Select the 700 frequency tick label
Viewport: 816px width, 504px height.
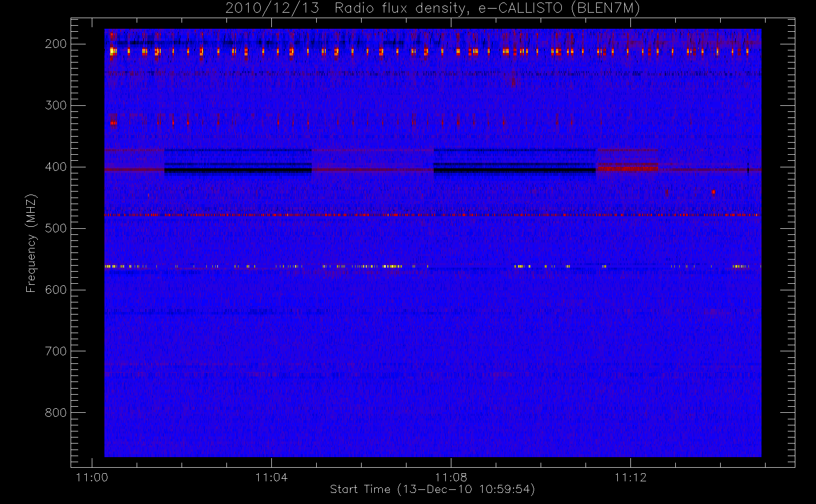pos(56,351)
